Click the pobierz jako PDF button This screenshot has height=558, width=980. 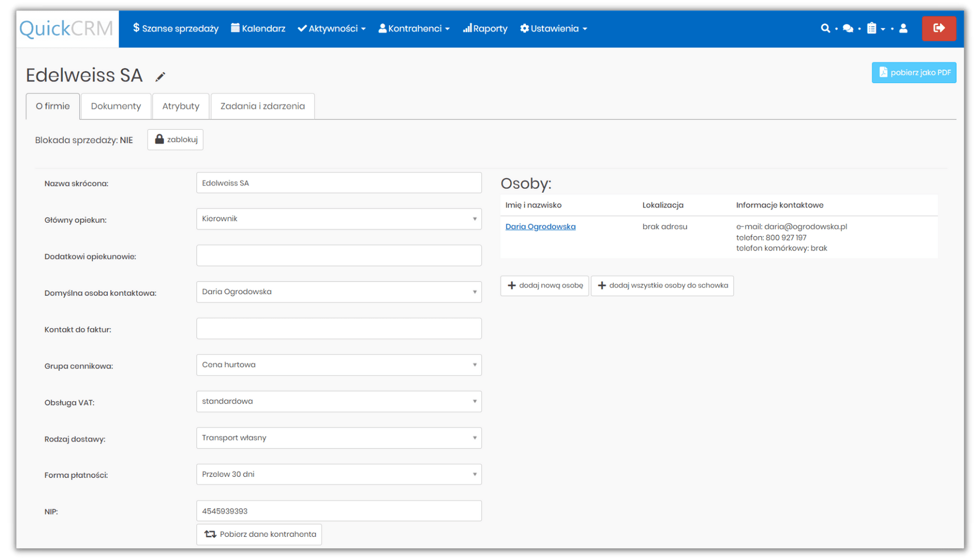click(x=914, y=72)
